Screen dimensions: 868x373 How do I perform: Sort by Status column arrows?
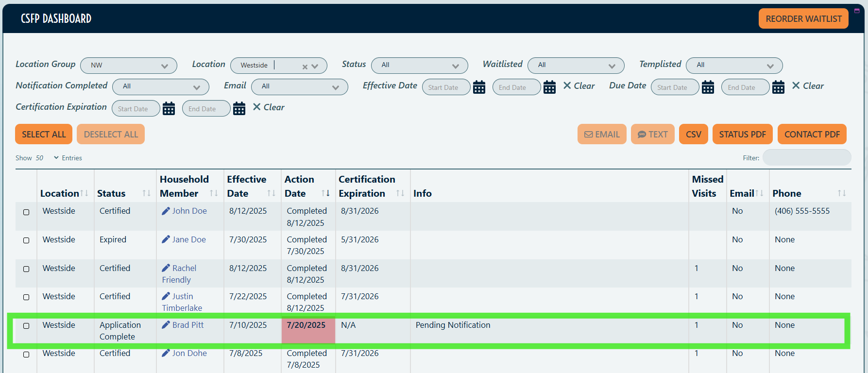(146, 193)
